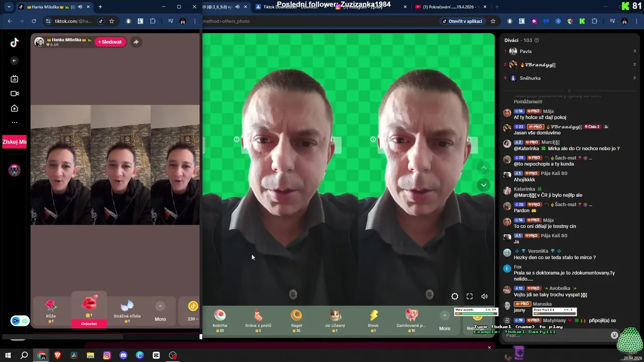Mute the main live video volume
The height and width of the screenshot is (362, 644).
coord(485,297)
